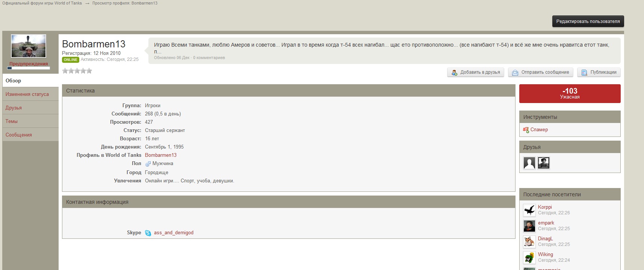
Task: Open Wiking's profile link
Action: click(546, 255)
